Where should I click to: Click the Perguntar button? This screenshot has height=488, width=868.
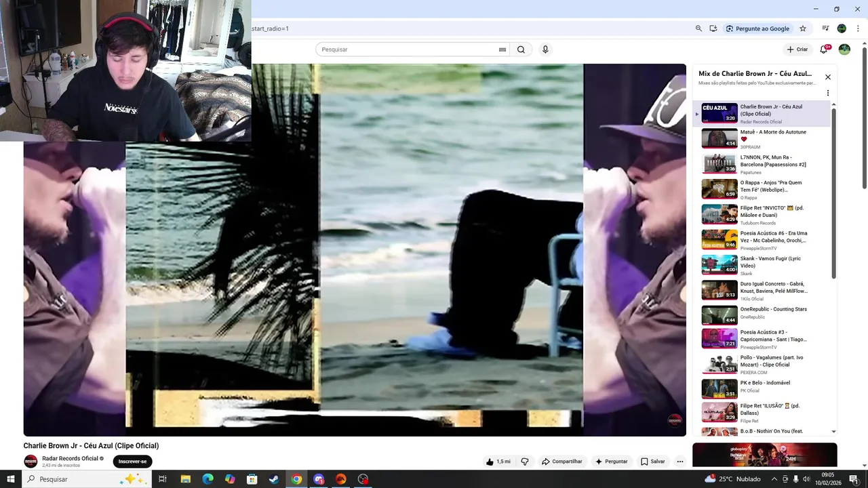point(612,462)
